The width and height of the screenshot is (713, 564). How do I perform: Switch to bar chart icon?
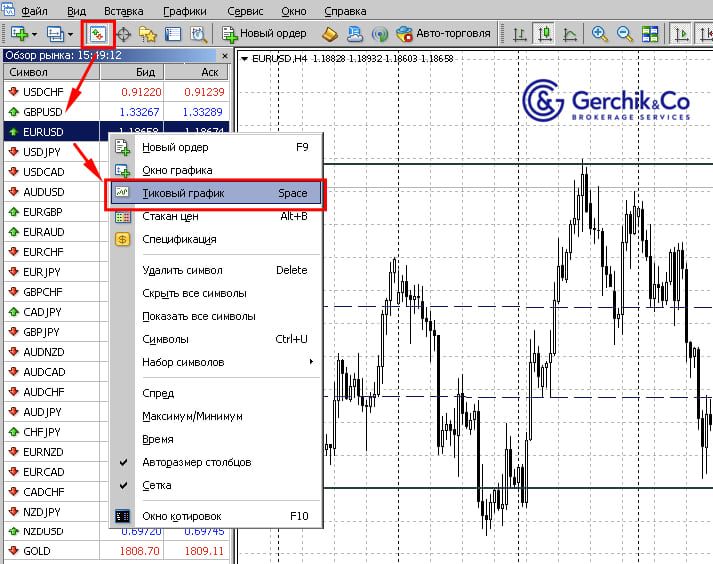tap(520, 34)
